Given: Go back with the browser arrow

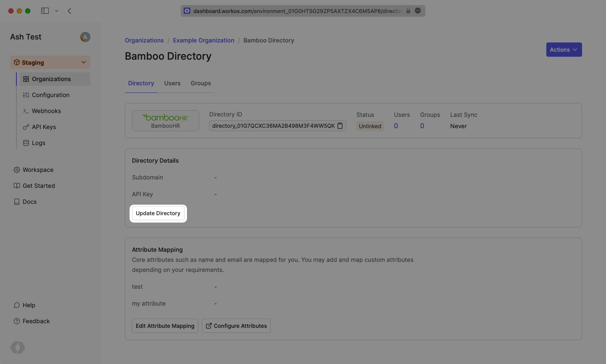Looking at the screenshot, I should 69,11.
